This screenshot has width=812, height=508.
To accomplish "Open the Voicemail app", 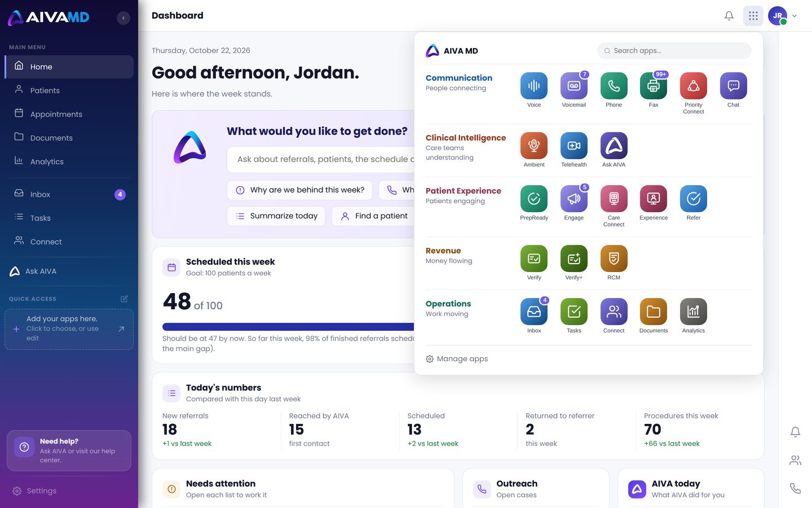I will pyautogui.click(x=573, y=86).
